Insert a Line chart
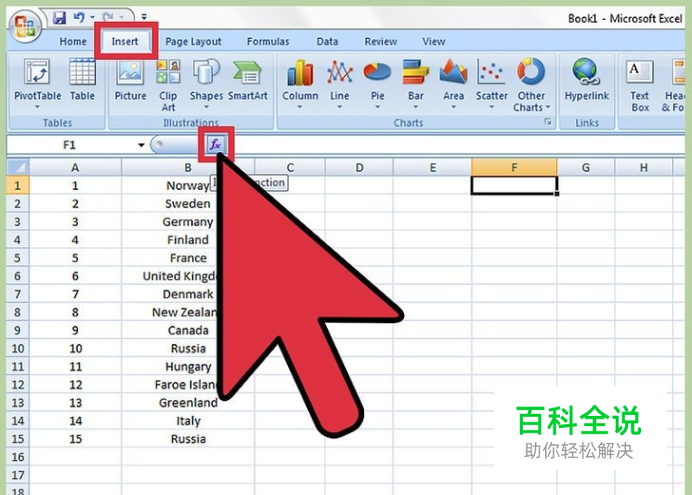The image size is (692, 495). [x=339, y=84]
